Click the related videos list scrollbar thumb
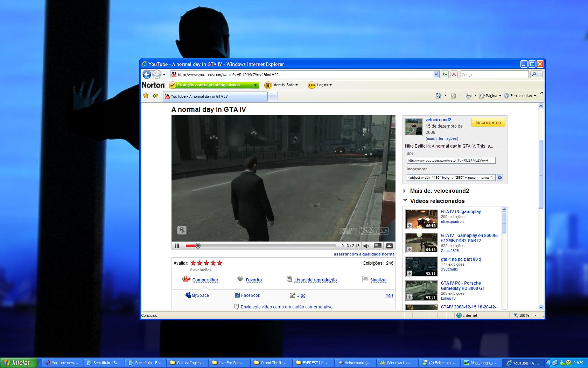 (x=504, y=222)
